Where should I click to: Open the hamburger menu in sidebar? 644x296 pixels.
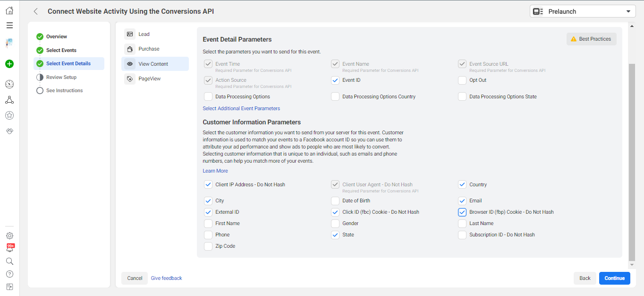pos(9,26)
